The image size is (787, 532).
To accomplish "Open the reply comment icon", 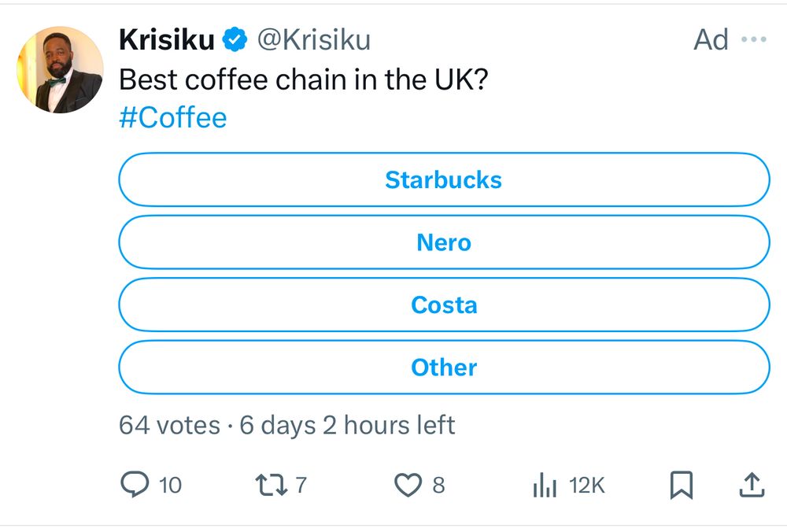I will 135,484.
